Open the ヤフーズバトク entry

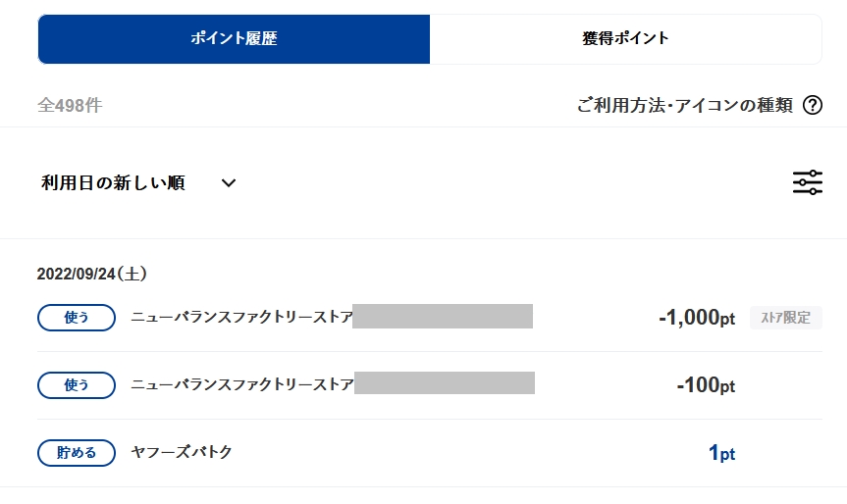pyautogui.click(x=182, y=453)
